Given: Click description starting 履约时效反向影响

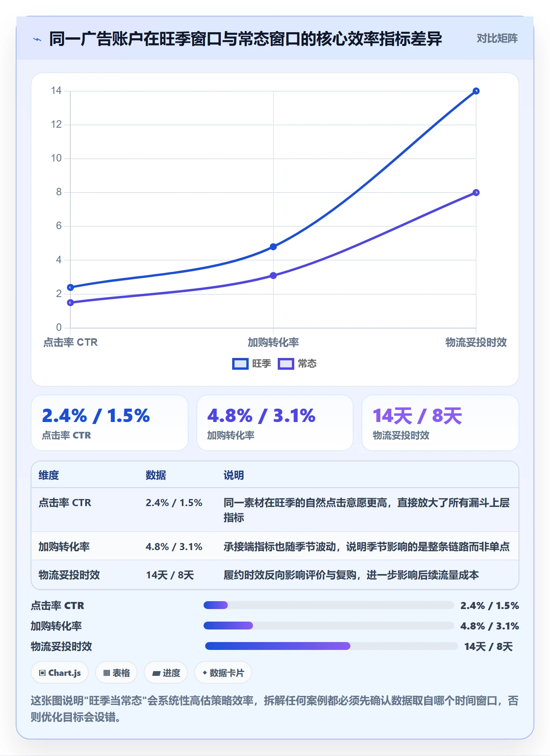Looking at the screenshot, I should point(351,575).
